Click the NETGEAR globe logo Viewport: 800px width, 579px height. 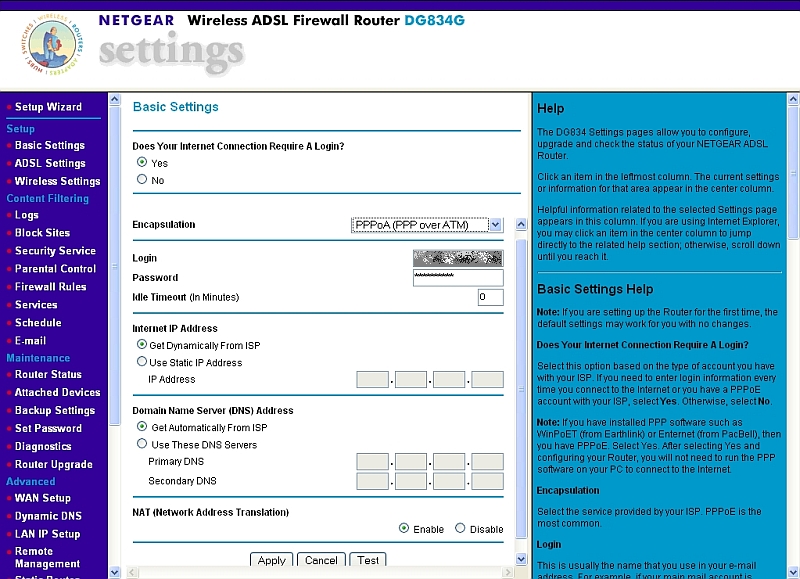click(52, 45)
